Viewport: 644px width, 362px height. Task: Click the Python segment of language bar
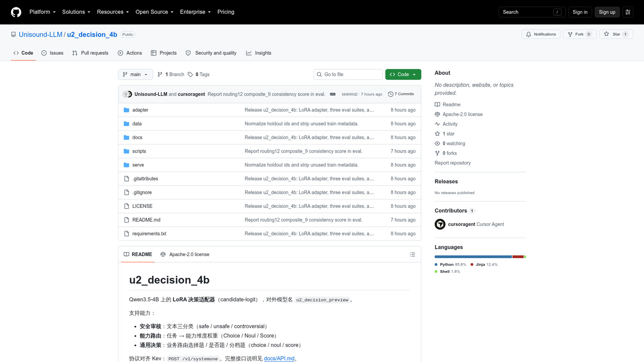(473, 257)
